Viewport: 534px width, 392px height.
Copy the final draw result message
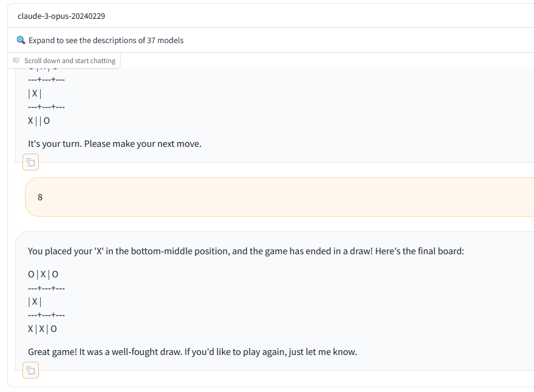tap(30, 370)
